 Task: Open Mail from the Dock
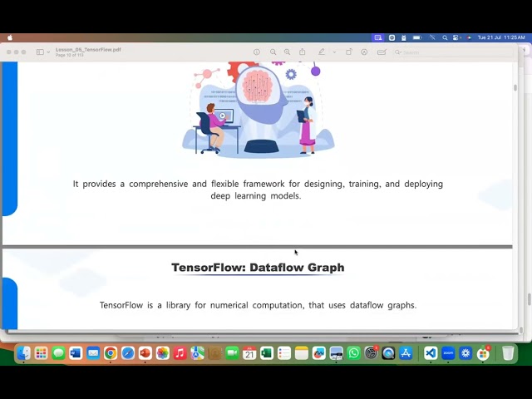click(93, 353)
